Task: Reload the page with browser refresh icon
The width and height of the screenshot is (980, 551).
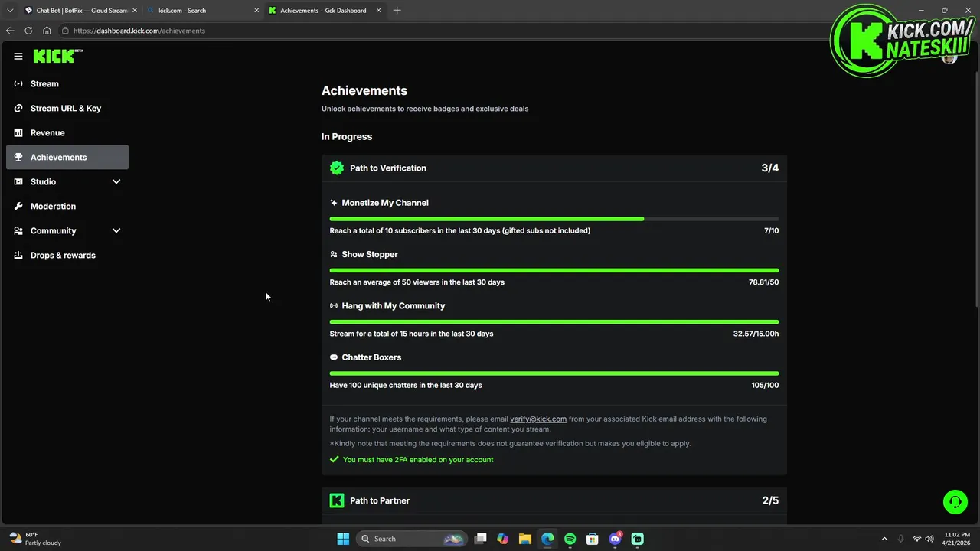Action: coord(28,31)
